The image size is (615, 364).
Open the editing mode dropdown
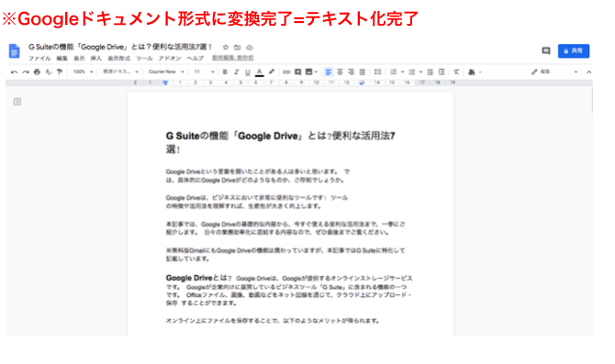(554, 72)
